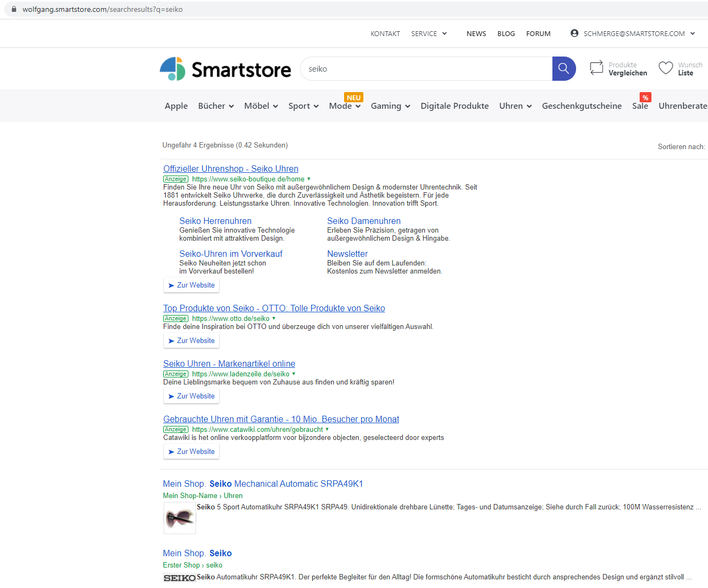This screenshot has height=588, width=708.
Task: Open the wishlist heart icon
Action: click(666, 68)
